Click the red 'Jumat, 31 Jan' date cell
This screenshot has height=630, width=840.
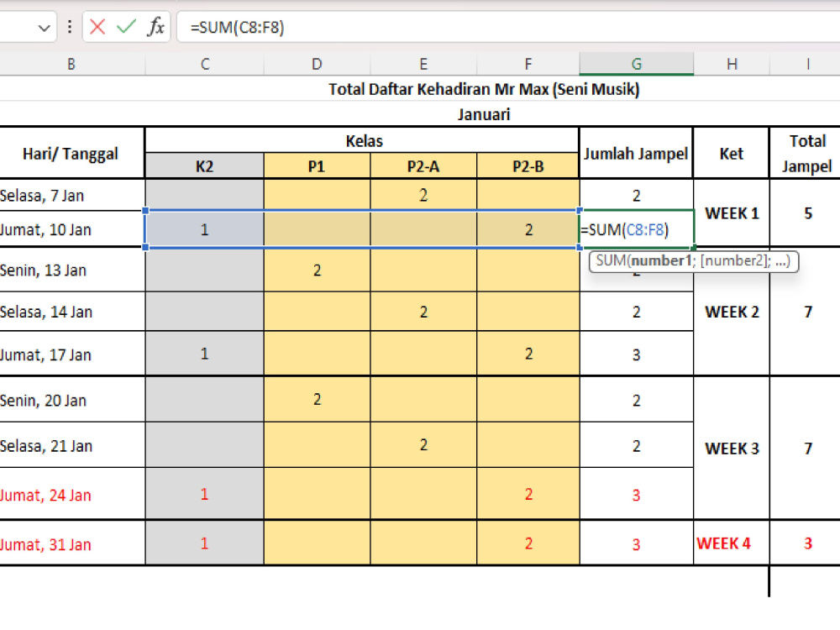coord(71,543)
